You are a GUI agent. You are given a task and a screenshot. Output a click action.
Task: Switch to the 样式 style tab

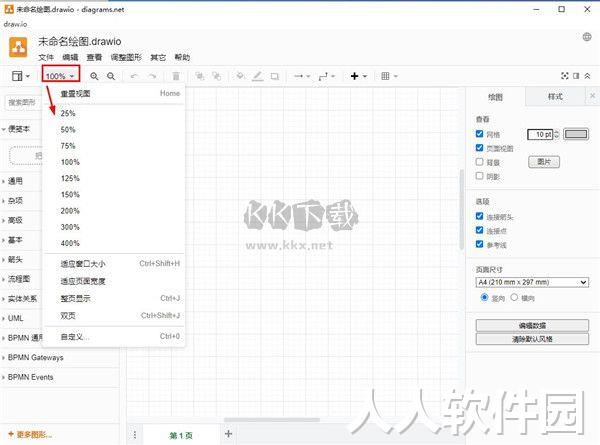(x=555, y=97)
